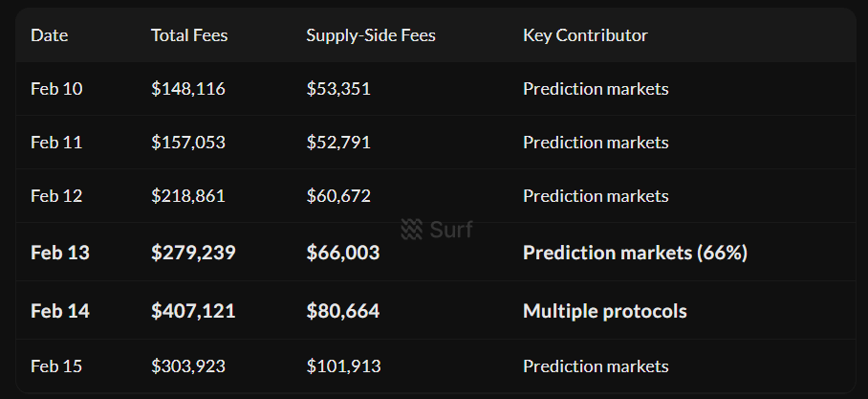Select the Feb 10 date cell
The width and height of the screenshot is (868, 399).
[x=56, y=89]
